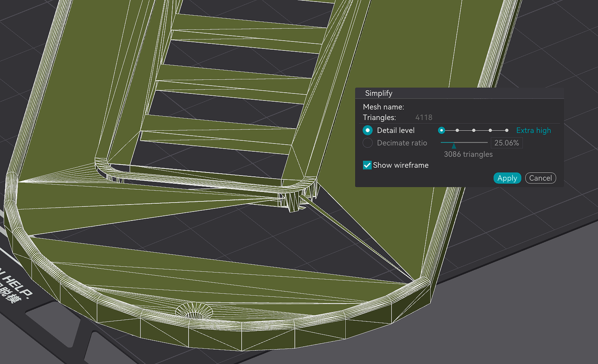Apply the mesh simplification
Viewport: 598px width, 364px height.
[507, 178]
